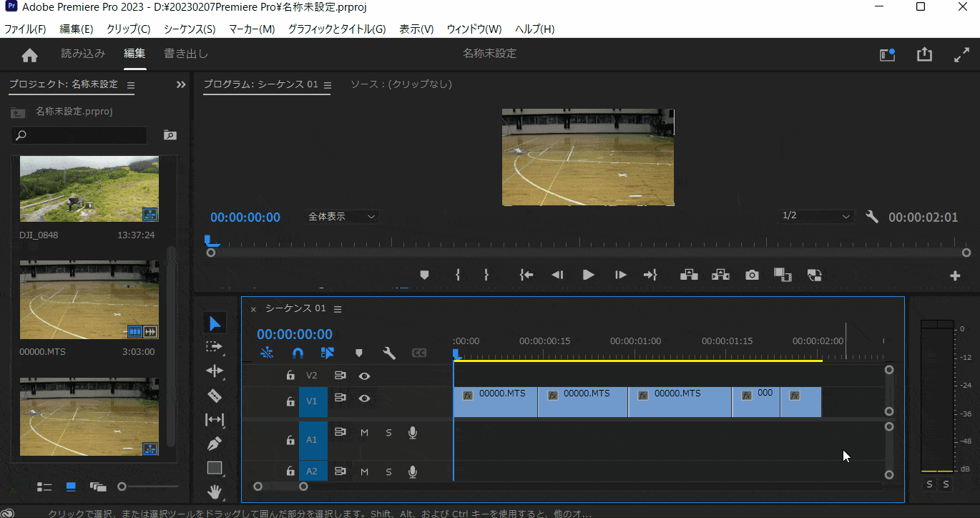Image resolution: width=980 pixels, height=518 pixels.
Task: Select the Pen tool in toolbar
Action: pyautogui.click(x=215, y=444)
